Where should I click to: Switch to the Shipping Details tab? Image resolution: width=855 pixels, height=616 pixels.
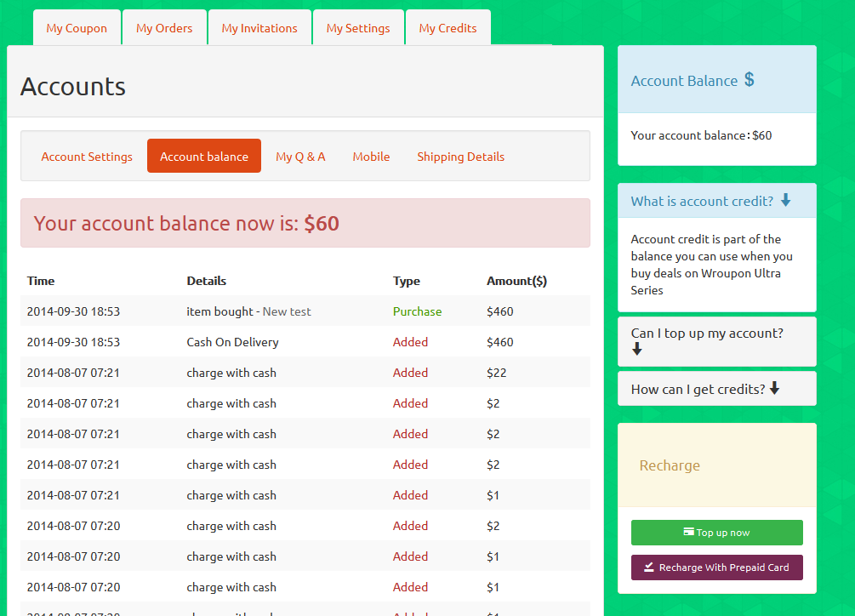(460, 157)
